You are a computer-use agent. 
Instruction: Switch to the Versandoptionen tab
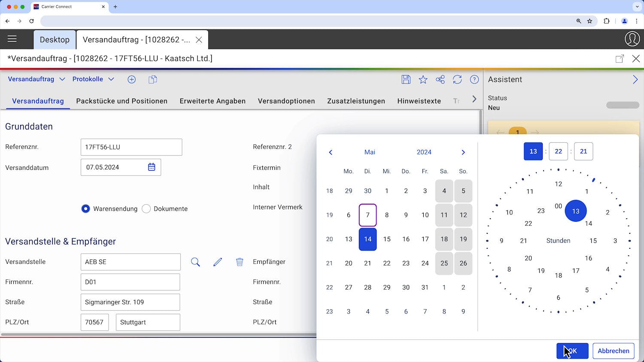click(286, 101)
